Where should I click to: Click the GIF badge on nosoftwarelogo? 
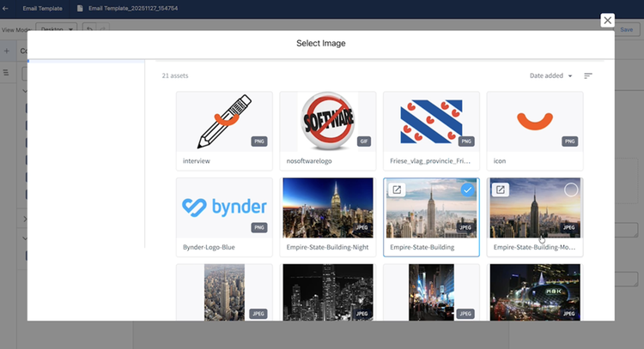point(363,141)
